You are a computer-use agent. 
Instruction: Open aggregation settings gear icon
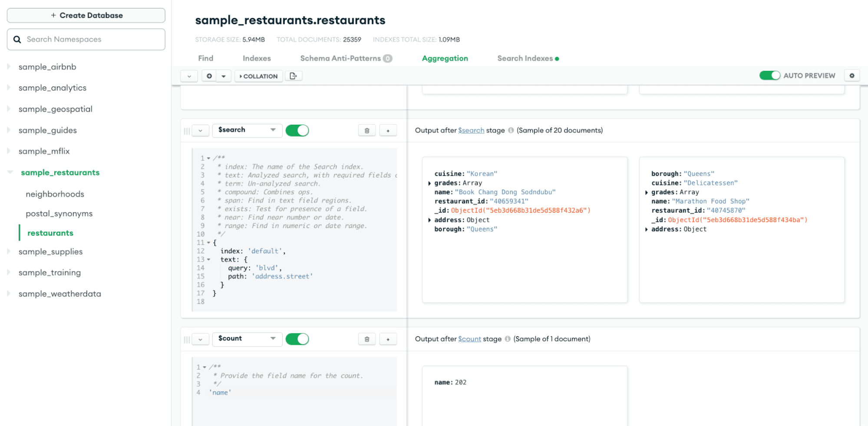851,76
